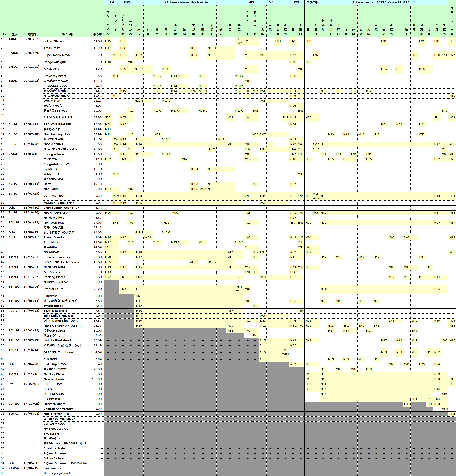Select the M48 setlist cell
Image resolution: width=456 pixels, height=476 pixels.
coord(293,118)
